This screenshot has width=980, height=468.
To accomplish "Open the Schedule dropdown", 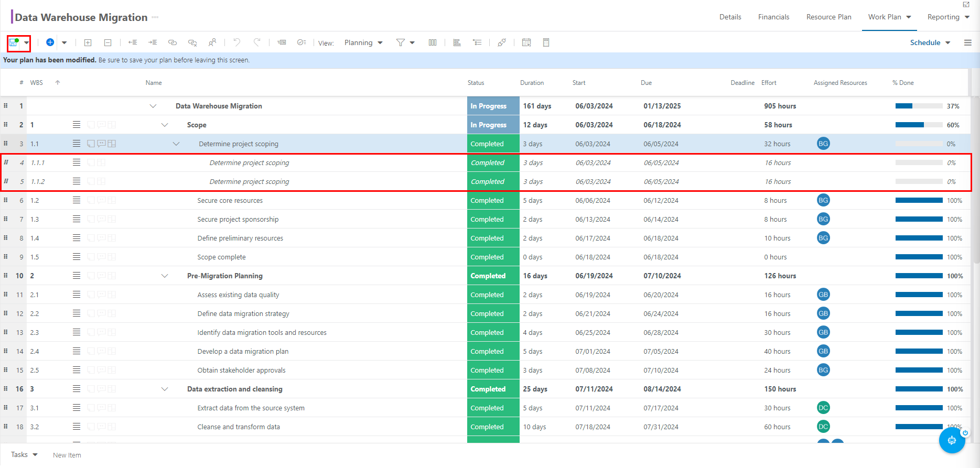I will tap(930, 42).
